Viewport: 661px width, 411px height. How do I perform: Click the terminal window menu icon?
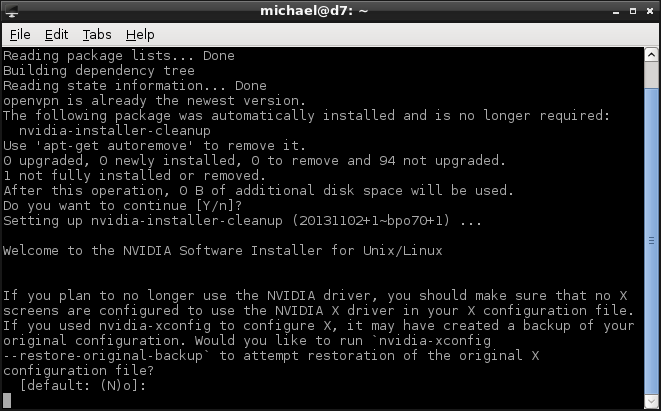coord(11,11)
